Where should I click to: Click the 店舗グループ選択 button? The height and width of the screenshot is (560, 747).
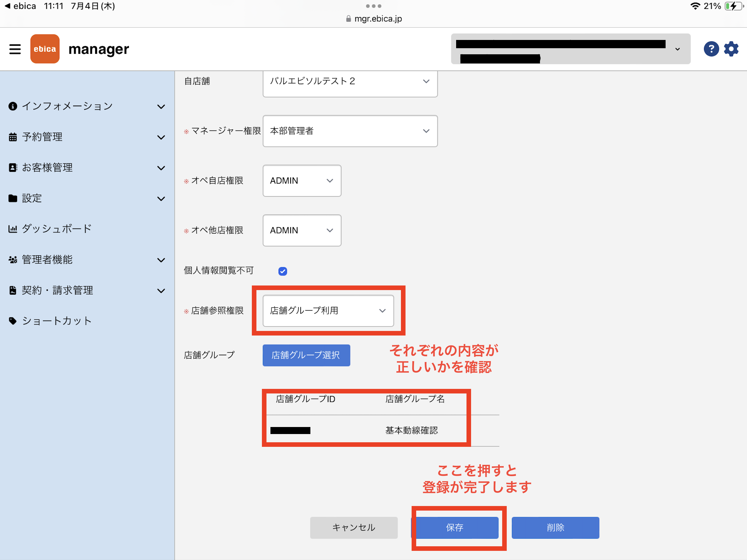click(306, 355)
